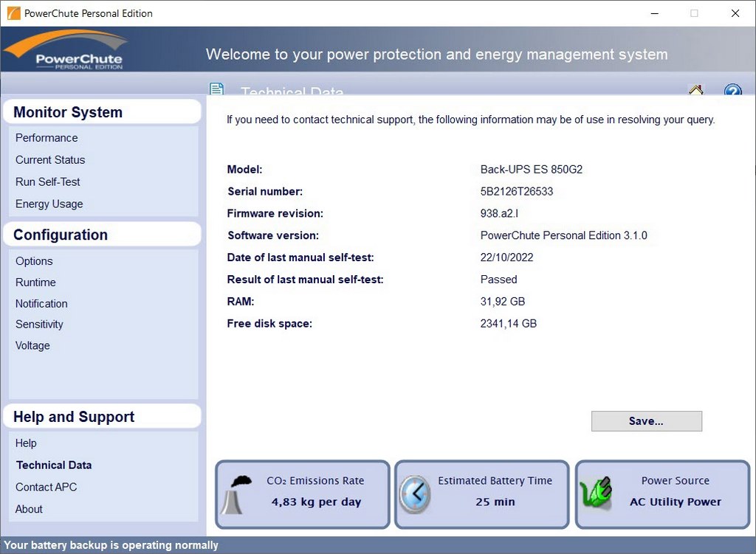This screenshot has width=756, height=554.
Task: Click the home icon in header
Action: (695, 89)
